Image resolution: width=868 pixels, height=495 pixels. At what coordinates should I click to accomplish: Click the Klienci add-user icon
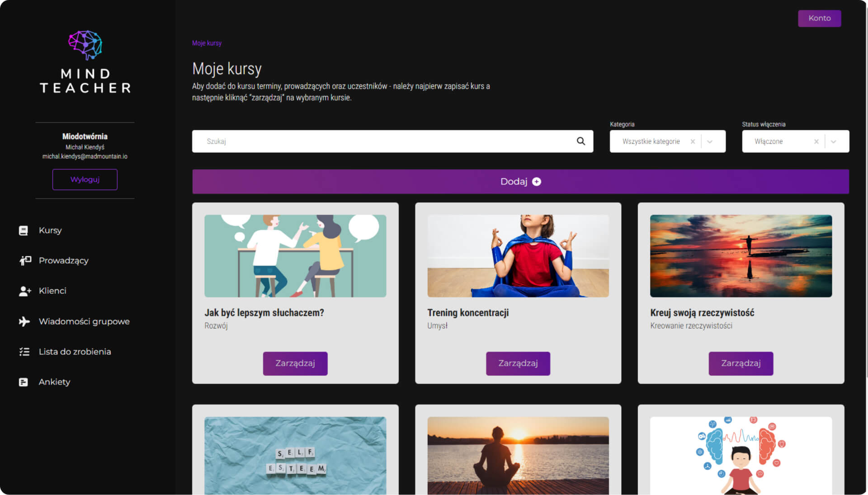pyautogui.click(x=25, y=291)
